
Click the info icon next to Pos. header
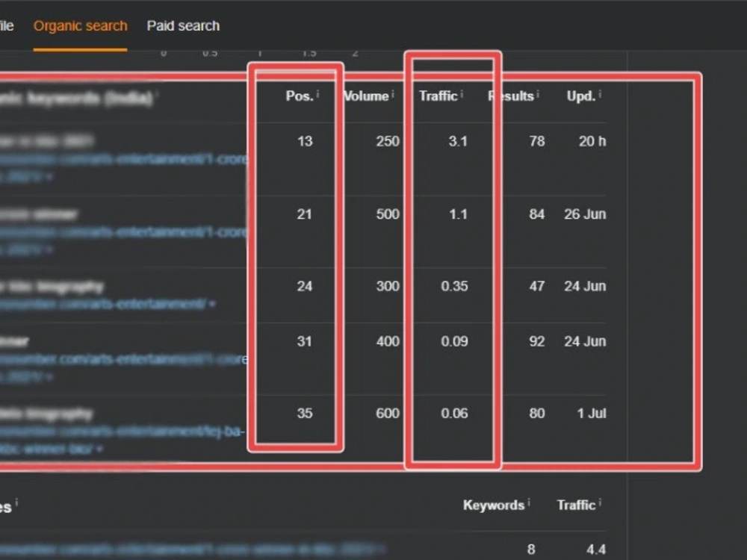317,94
